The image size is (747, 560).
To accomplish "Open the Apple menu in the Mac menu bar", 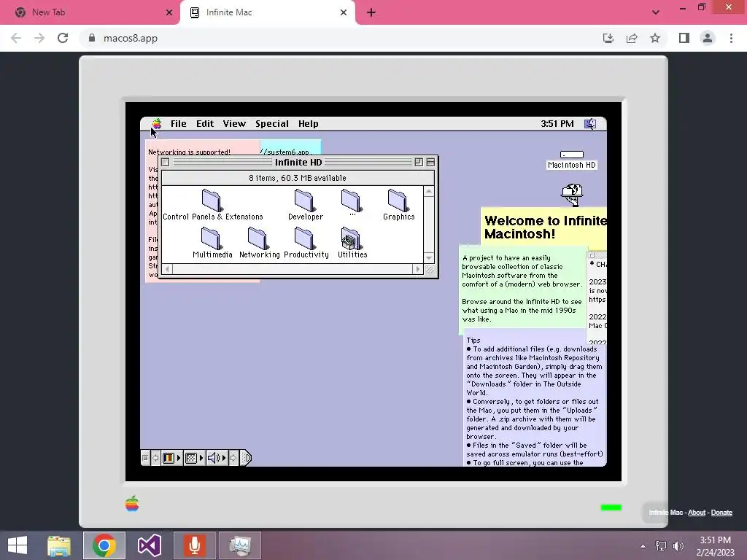I will click(x=157, y=124).
